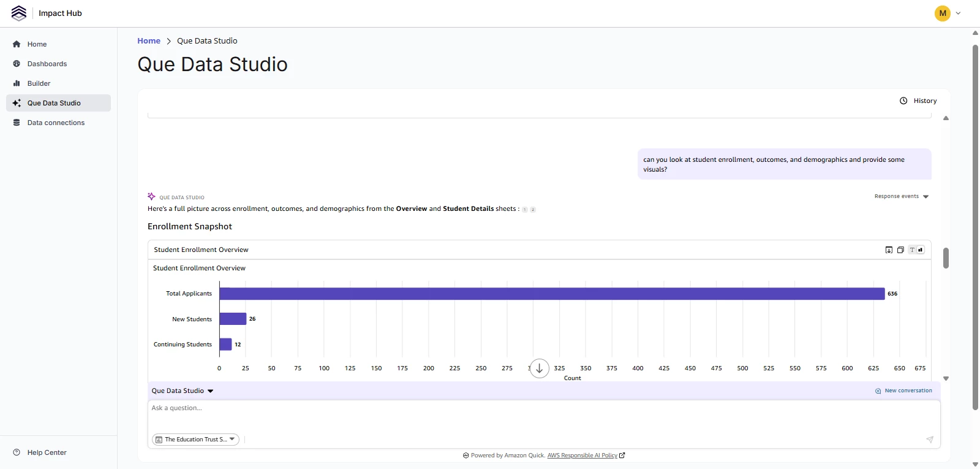Click the send message arrow icon
The height and width of the screenshot is (469, 980).
930,440
